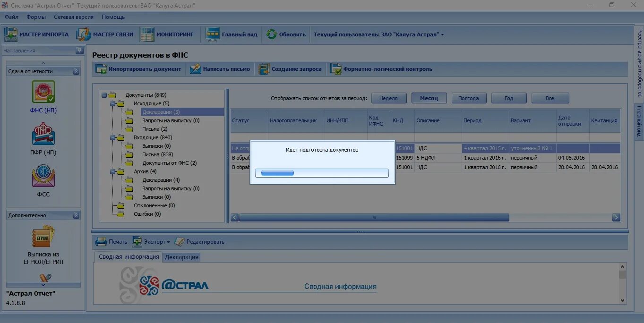644x323 pixels.
Task: Open the Формы menu
Action: 36,17
